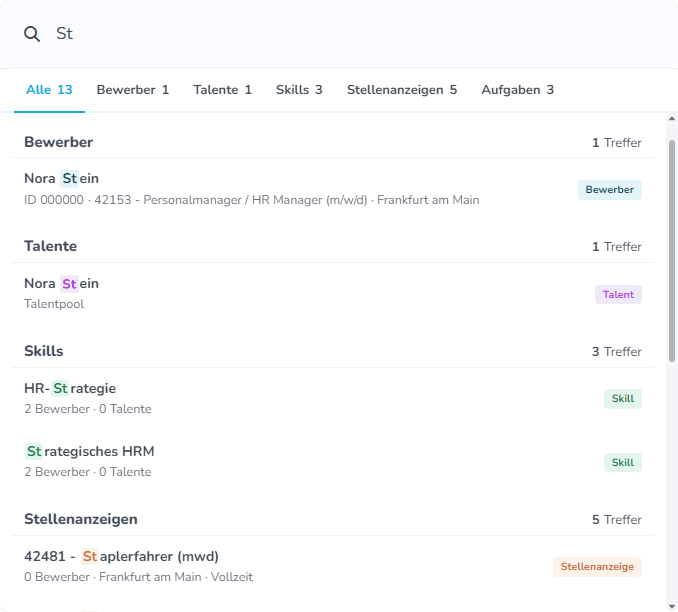This screenshot has width=678, height=612.
Task: Open the 42481 Staplerfahrer job posting
Action: (x=333, y=566)
